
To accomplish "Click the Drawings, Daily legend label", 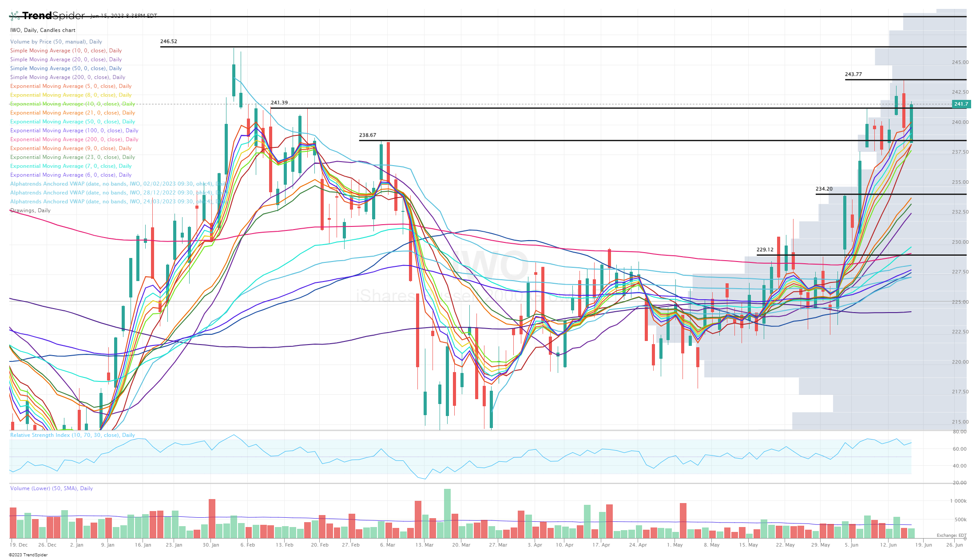I will [30, 210].
